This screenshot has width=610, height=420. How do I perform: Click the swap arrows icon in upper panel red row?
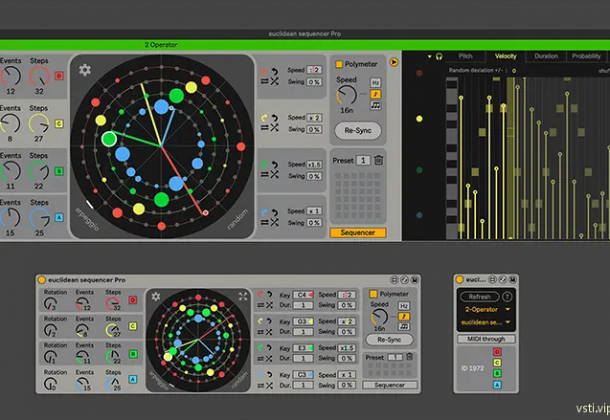[x=265, y=81]
